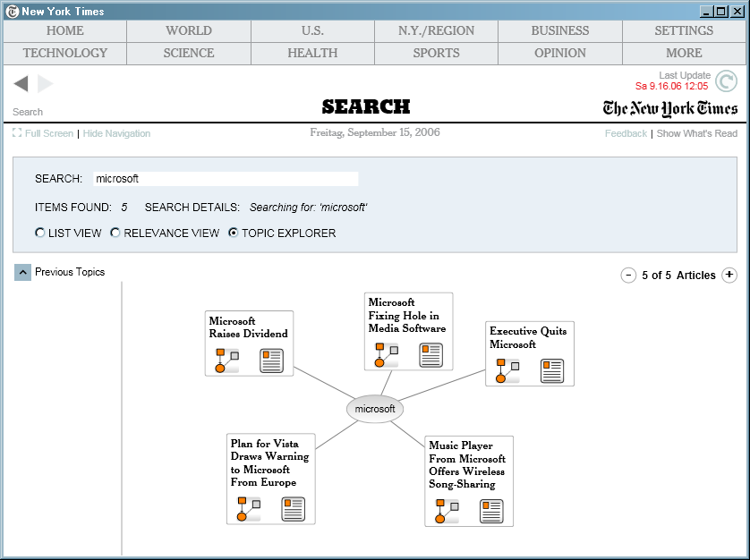Click Plan for Vista Draws Warning headline
The image size is (750, 560).
[269, 462]
